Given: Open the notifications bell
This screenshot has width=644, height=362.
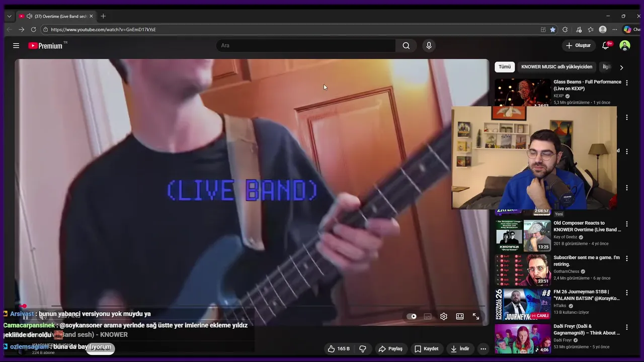Looking at the screenshot, I should (x=606, y=46).
